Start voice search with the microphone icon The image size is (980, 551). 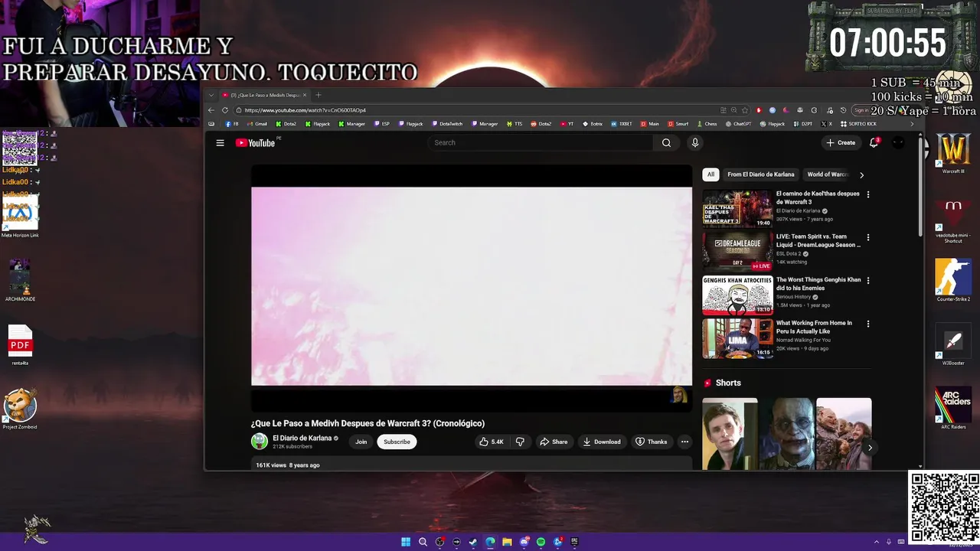click(x=695, y=143)
